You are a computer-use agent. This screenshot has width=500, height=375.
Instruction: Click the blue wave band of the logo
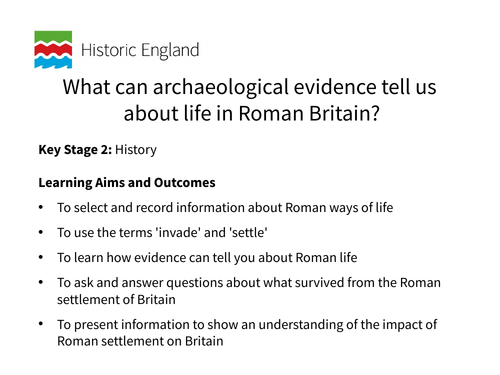pyautogui.click(x=53, y=62)
